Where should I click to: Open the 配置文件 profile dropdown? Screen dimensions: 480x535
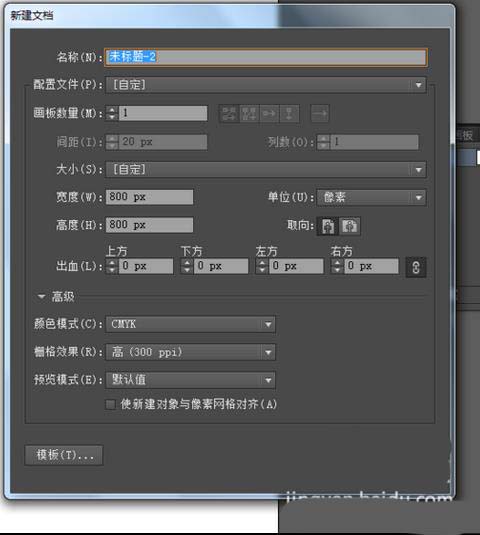coord(266,85)
